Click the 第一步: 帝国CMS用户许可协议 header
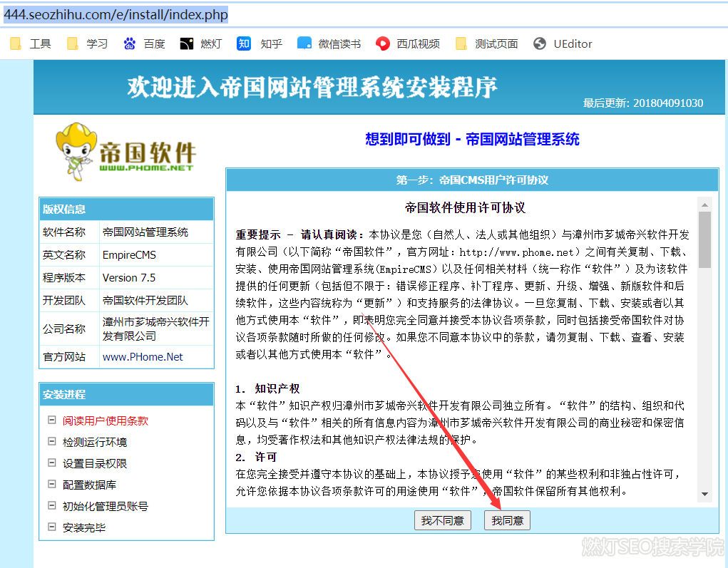The width and height of the screenshot is (728, 568). pyautogui.click(x=472, y=180)
